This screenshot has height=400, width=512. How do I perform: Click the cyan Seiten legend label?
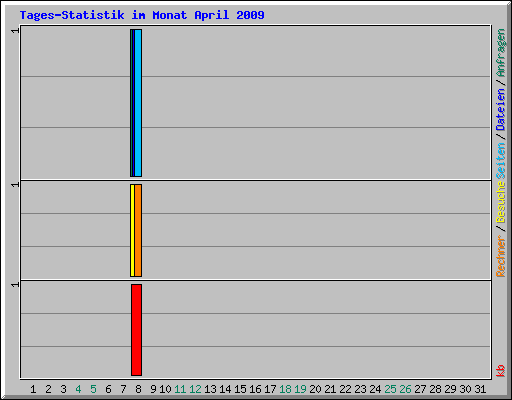(x=500, y=161)
